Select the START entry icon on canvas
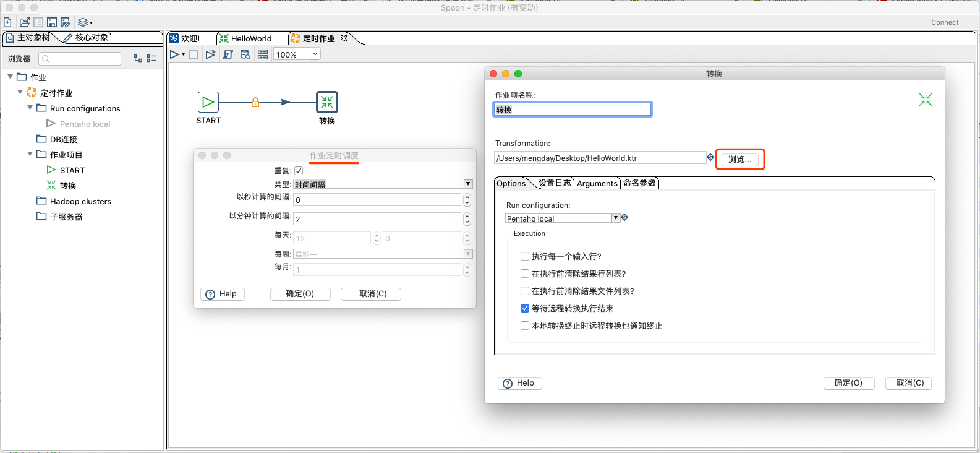The image size is (980, 453). (208, 102)
